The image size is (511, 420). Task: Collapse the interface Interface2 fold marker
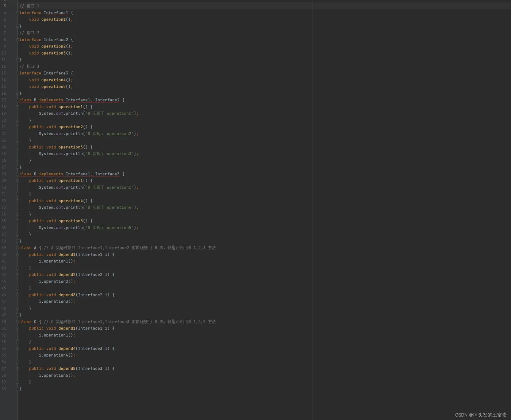coord(18,40)
